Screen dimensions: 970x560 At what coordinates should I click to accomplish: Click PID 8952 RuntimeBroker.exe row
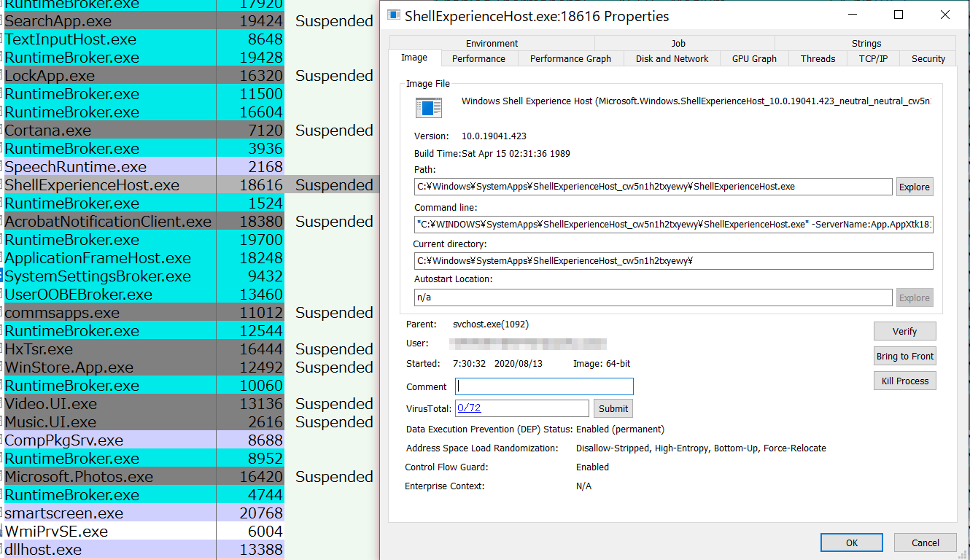coord(144,459)
